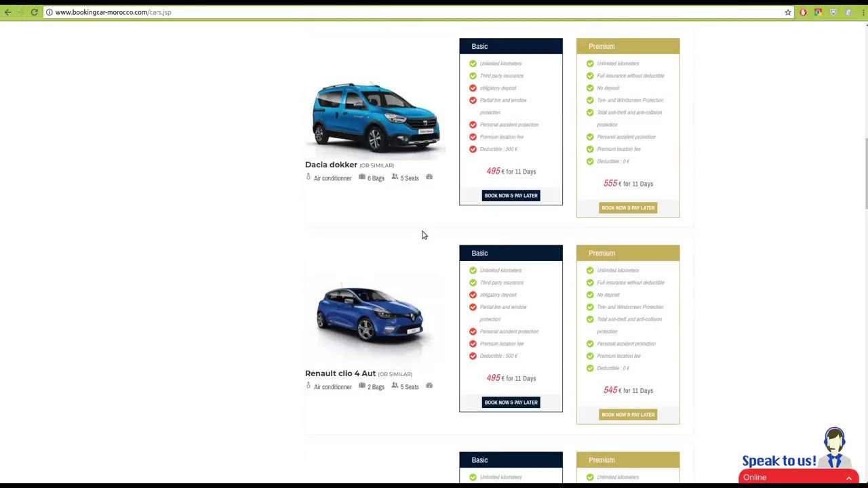Select the Renault clio Basic header
This screenshot has width=868, height=488.
coord(511,253)
